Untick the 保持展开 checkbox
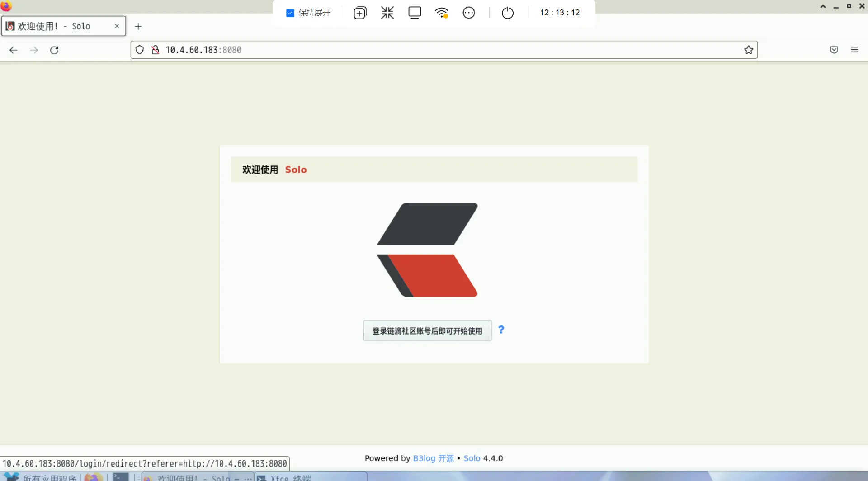The width and height of the screenshot is (868, 481). (x=290, y=13)
